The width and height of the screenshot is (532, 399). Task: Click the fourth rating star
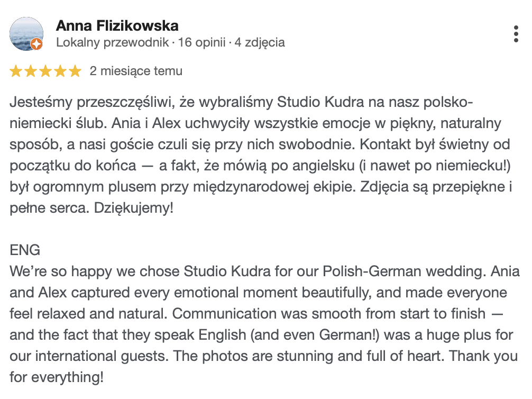pos(60,71)
